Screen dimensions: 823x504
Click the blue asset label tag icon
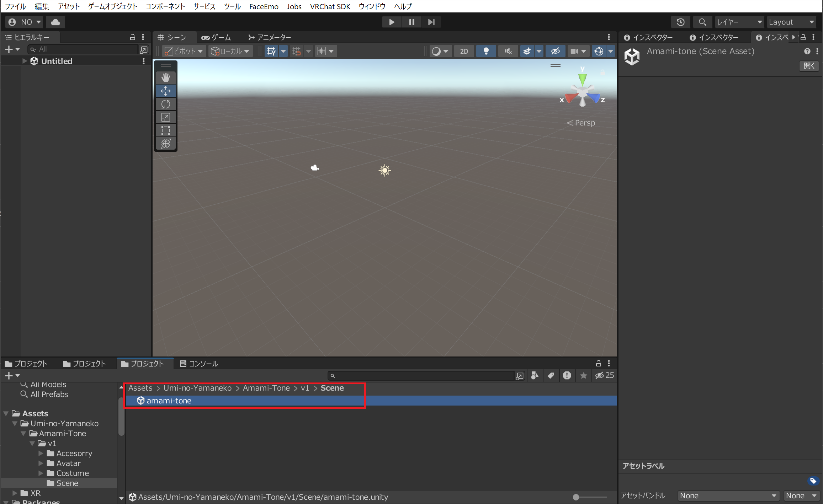click(813, 481)
